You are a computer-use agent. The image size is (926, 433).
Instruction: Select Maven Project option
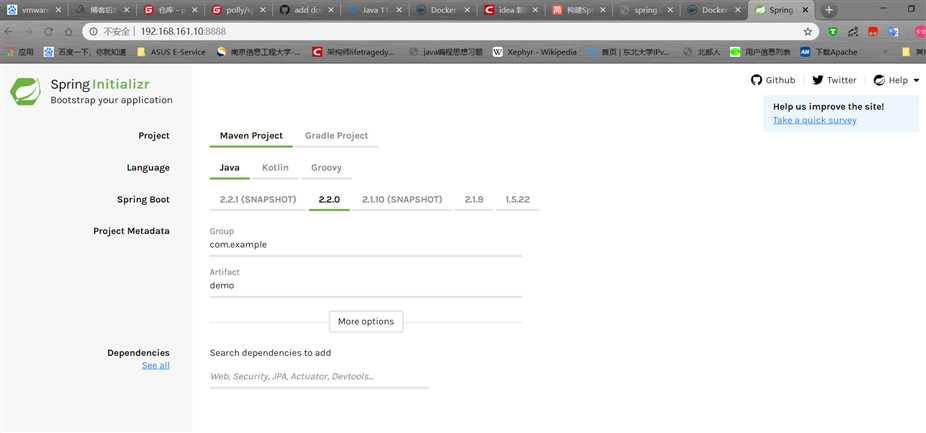[251, 136]
